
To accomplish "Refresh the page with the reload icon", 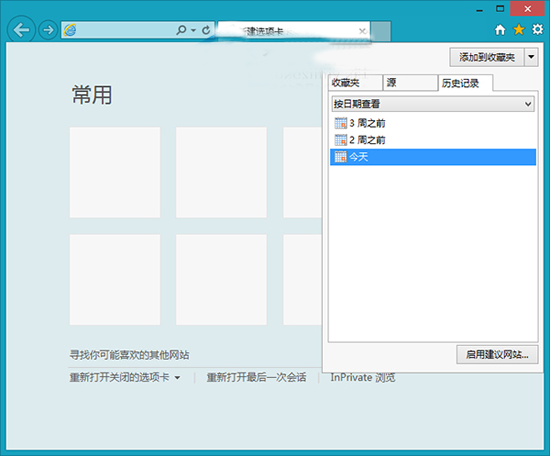I will [x=206, y=30].
